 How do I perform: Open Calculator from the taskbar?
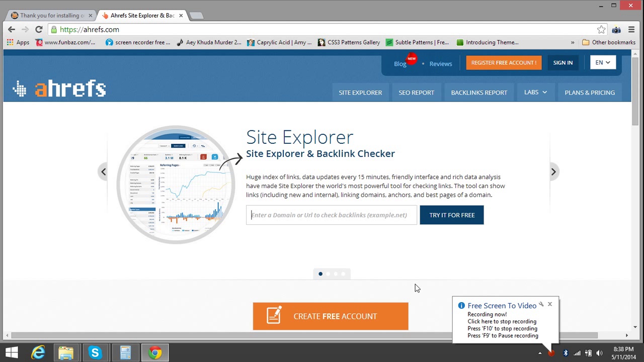(x=125, y=353)
